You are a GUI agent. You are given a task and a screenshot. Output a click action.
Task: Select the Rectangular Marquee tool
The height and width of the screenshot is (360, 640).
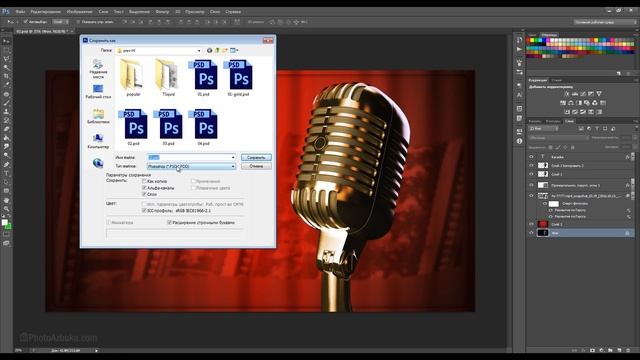click(x=6, y=50)
